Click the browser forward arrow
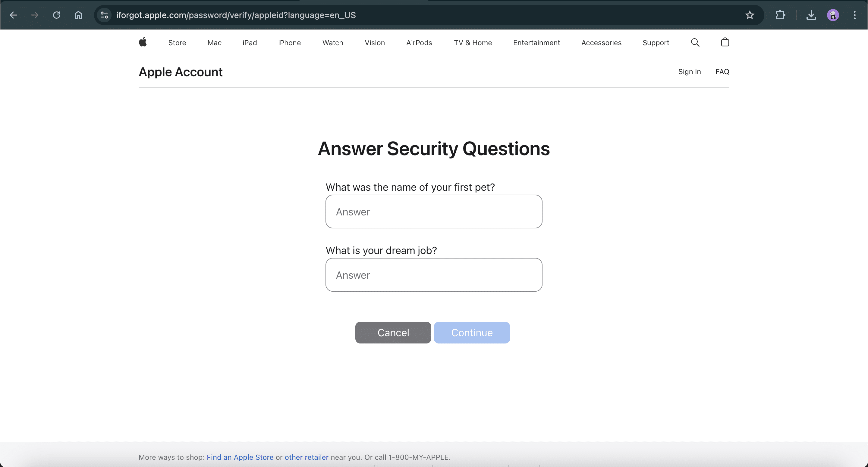Viewport: 868px width, 467px height. (35, 15)
